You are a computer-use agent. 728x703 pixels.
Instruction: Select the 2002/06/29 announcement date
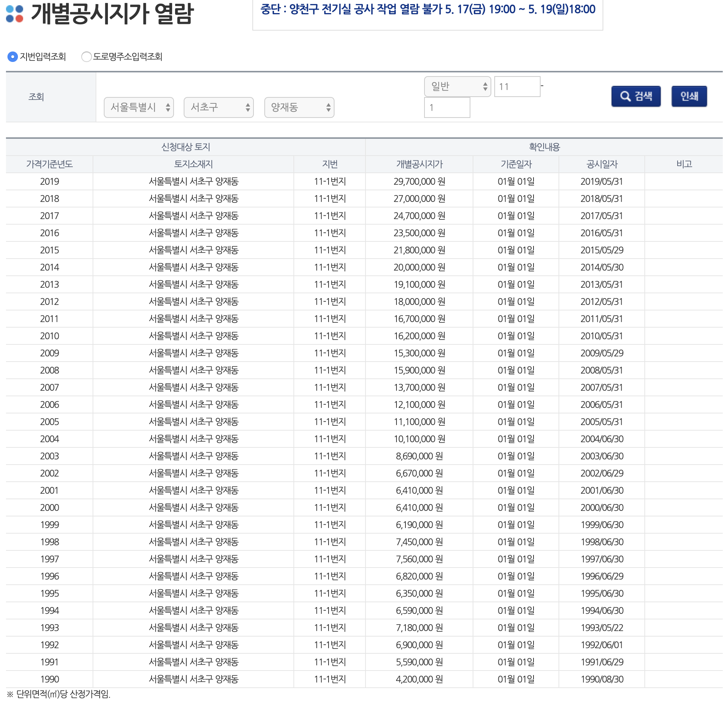pyautogui.click(x=602, y=473)
